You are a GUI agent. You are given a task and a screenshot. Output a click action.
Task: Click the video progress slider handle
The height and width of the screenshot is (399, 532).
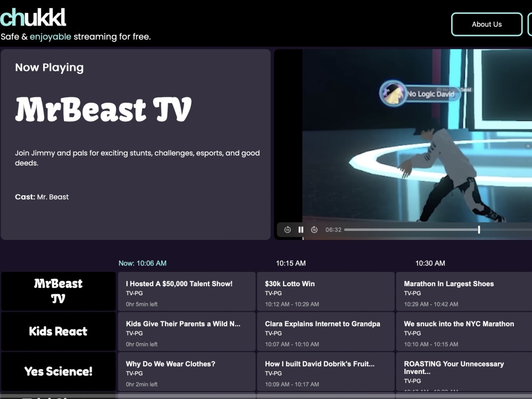pos(479,230)
